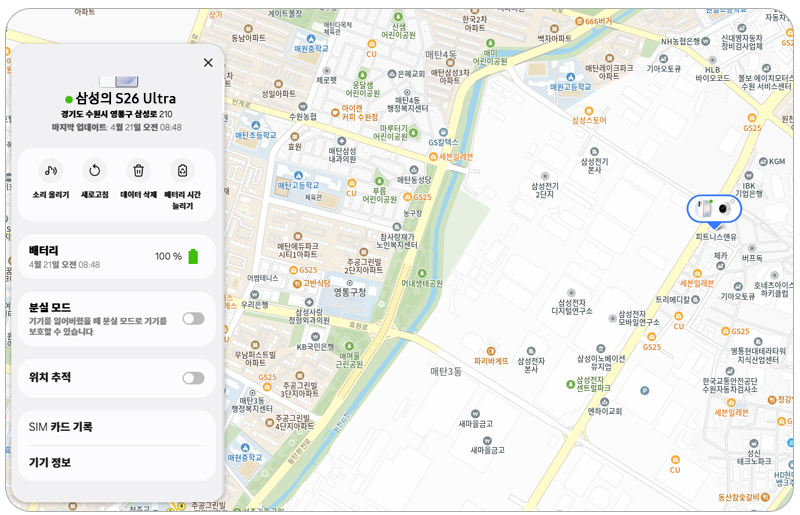Click the 파리바게뜨 map pin

(x=491, y=351)
